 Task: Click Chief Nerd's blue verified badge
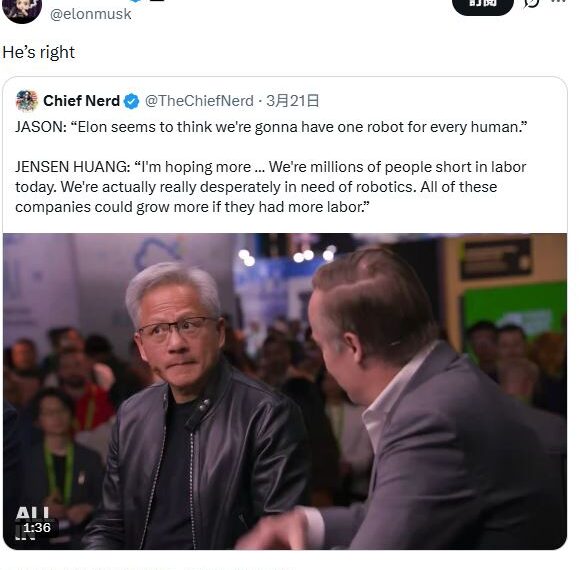click(x=131, y=101)
